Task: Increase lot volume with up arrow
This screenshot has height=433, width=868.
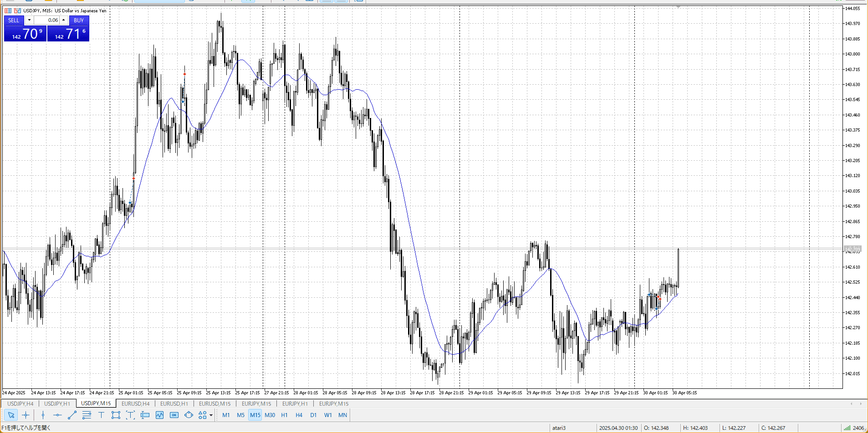Action: click(64, 20)
